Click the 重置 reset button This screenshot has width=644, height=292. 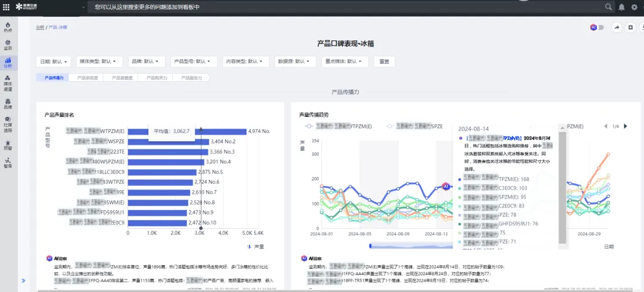click(384, 61)
